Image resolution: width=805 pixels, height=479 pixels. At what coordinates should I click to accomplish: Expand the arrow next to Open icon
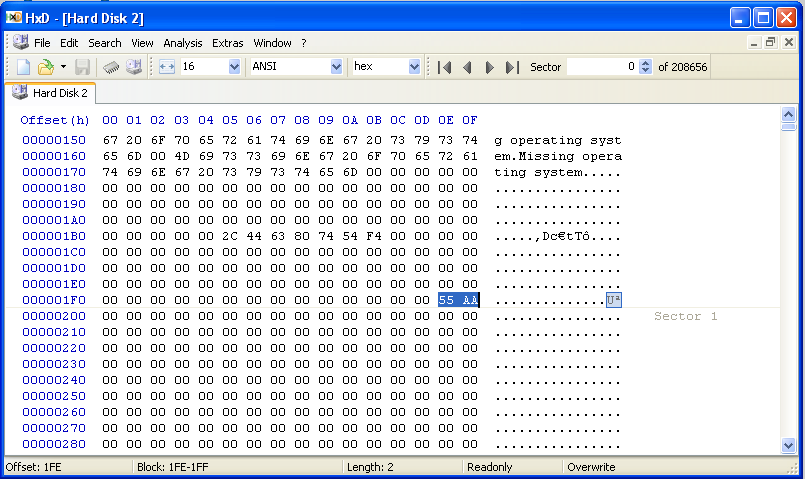pyautogui.click(x=63, y=67)
